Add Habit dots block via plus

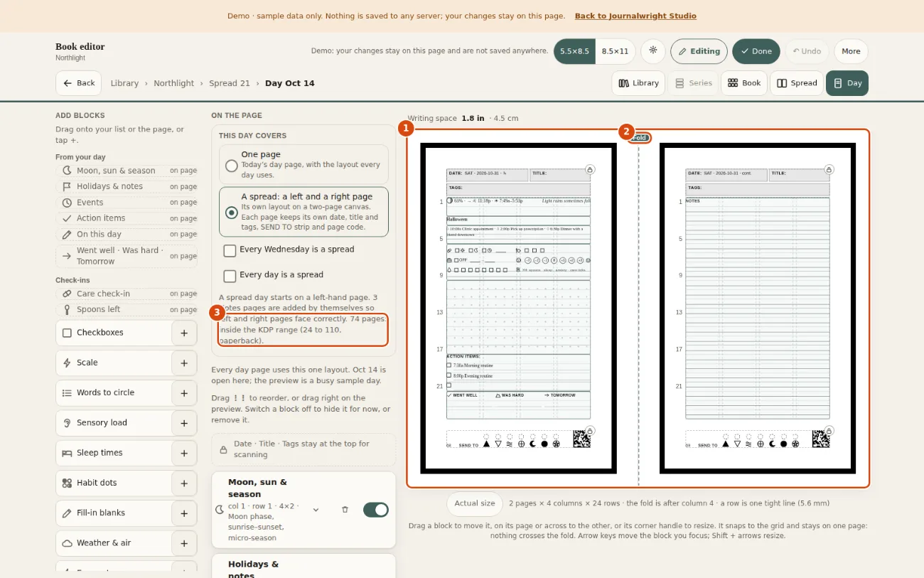click(184, 483)
